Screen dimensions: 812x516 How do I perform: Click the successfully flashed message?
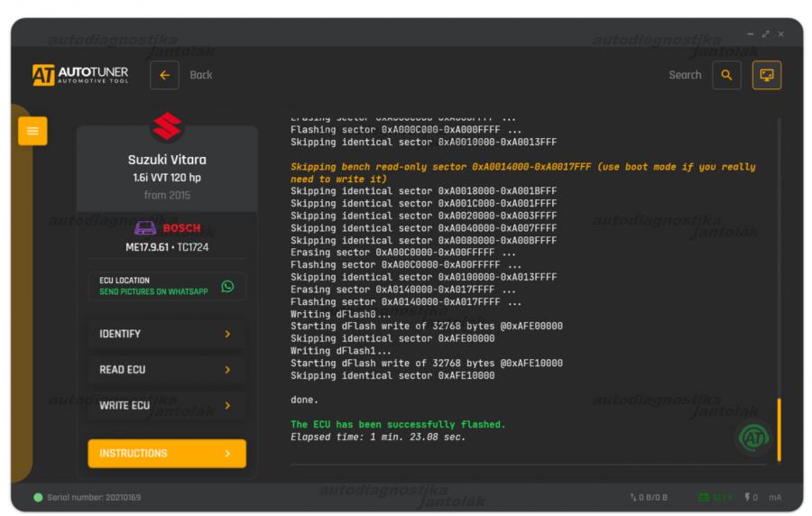click(398, 424)
